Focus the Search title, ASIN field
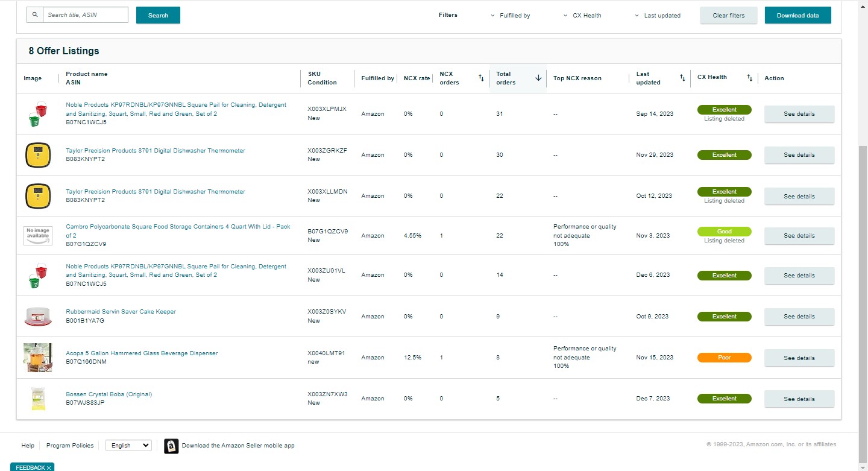868x471 pixels. 86,15
